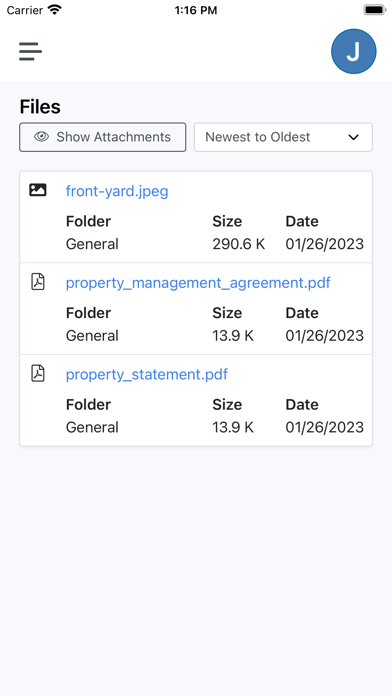
Task: Click the eye icon in Show Attachments
Action: [42, 137]
